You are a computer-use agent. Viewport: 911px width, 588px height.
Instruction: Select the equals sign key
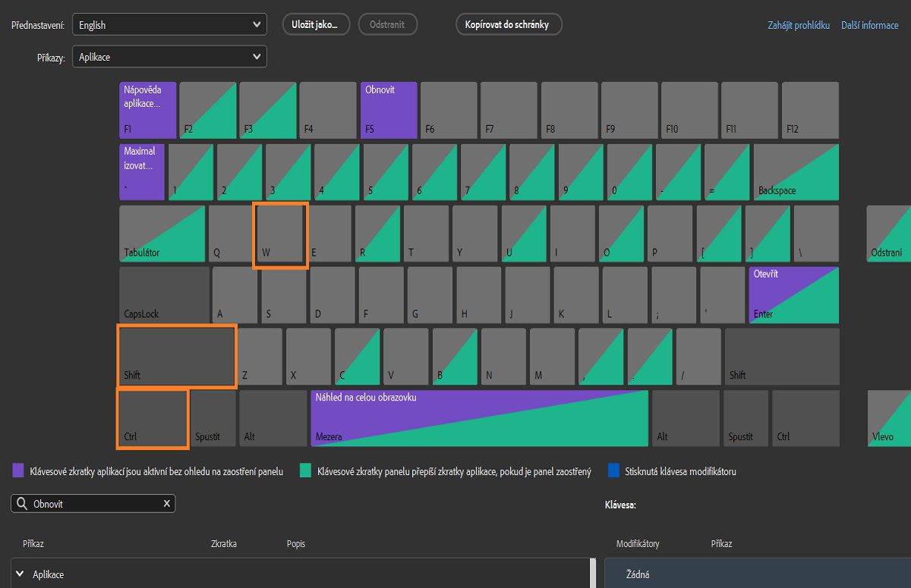pos(727,172)
